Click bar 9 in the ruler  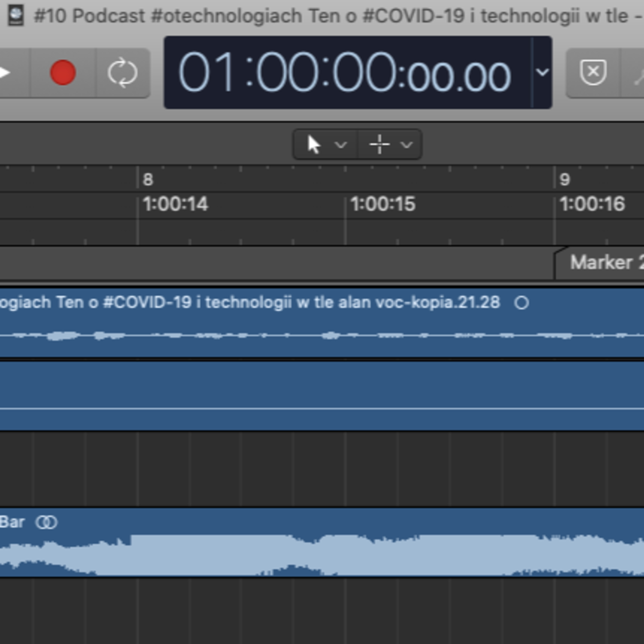pos(565,180)
